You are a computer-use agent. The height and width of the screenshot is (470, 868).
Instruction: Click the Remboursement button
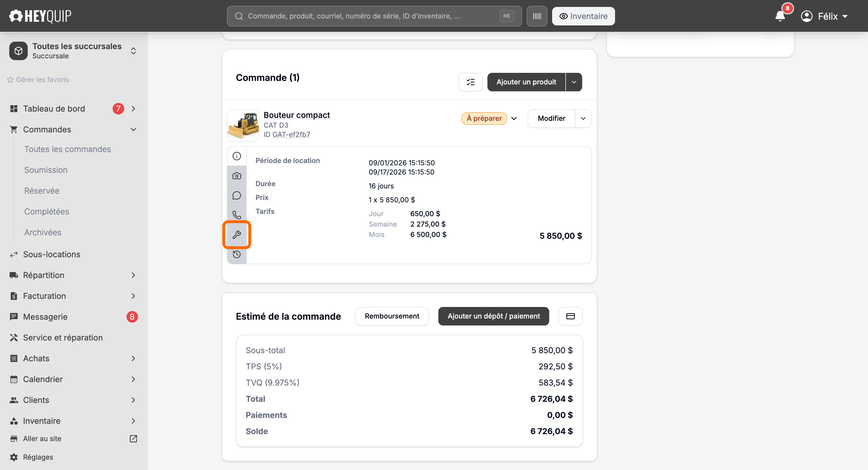click(392, 316)
